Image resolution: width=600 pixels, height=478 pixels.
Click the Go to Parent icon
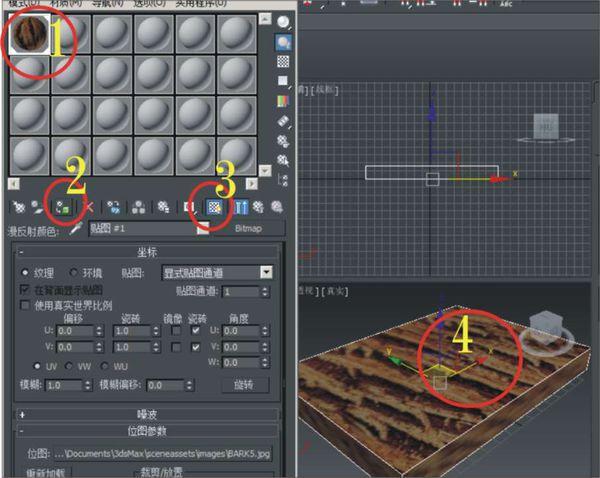(x=258, y=207)
